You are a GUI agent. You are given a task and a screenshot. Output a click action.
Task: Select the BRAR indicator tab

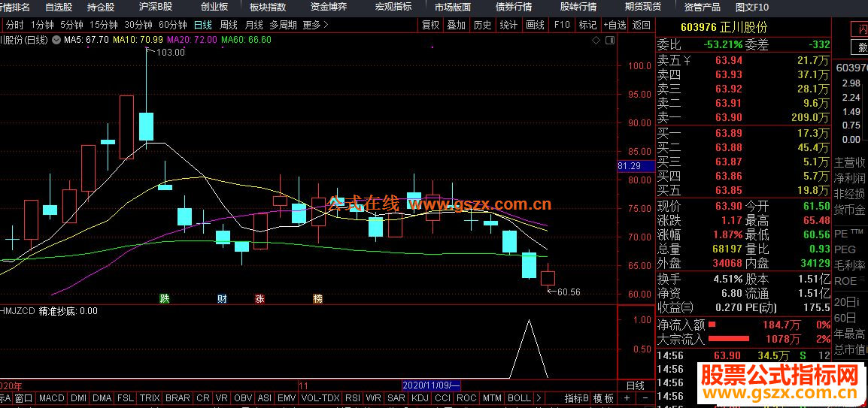tap(178, 398)
